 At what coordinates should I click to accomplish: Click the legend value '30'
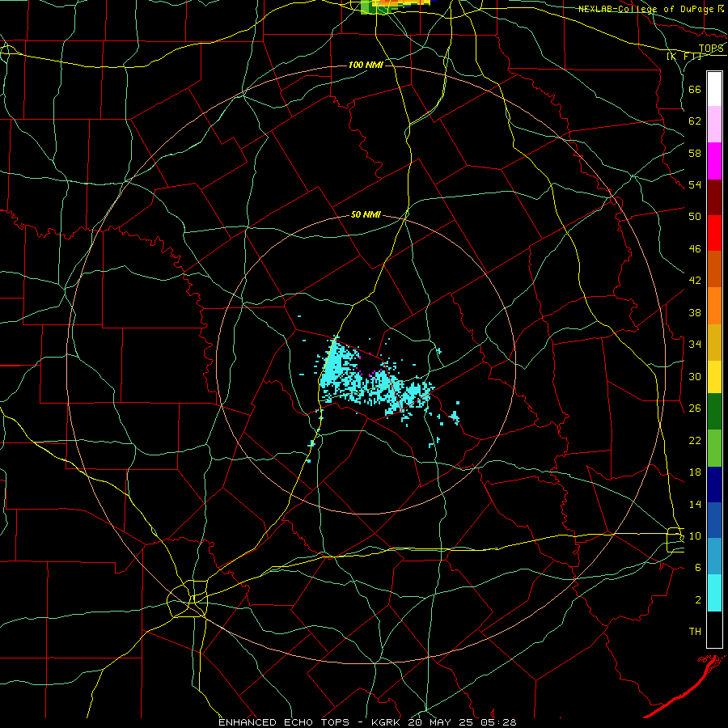click(x=695, y=376)
